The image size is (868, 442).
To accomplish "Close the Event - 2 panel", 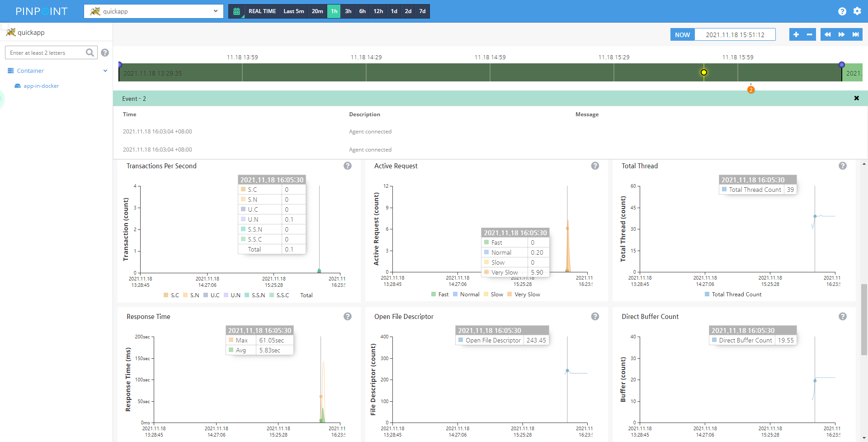I will tap(856, 98).
